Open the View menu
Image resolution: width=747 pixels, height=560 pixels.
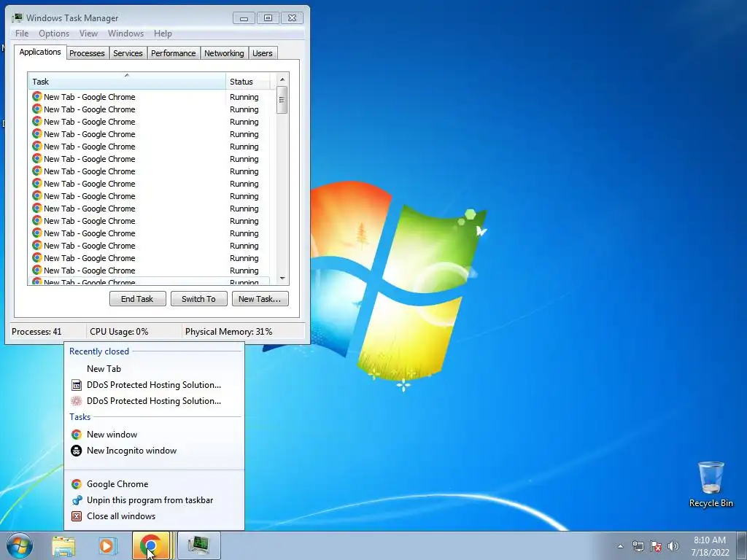pyautogui.click(x=88, y=34)
